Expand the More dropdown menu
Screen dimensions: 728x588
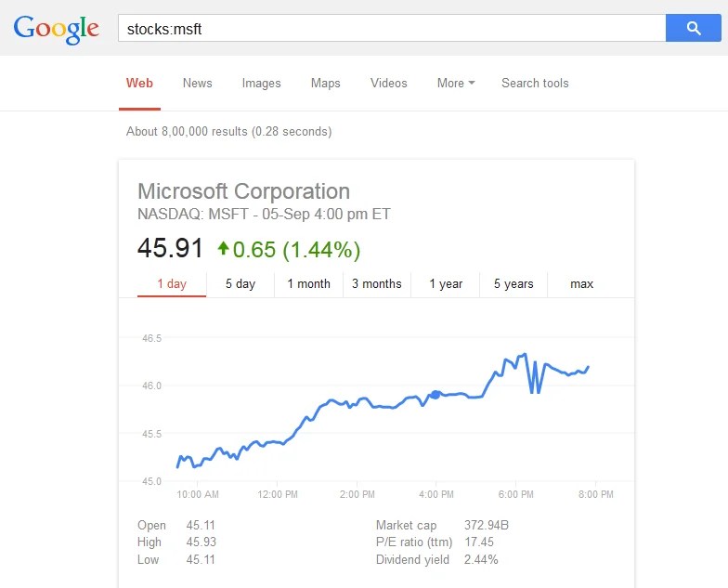455,84
